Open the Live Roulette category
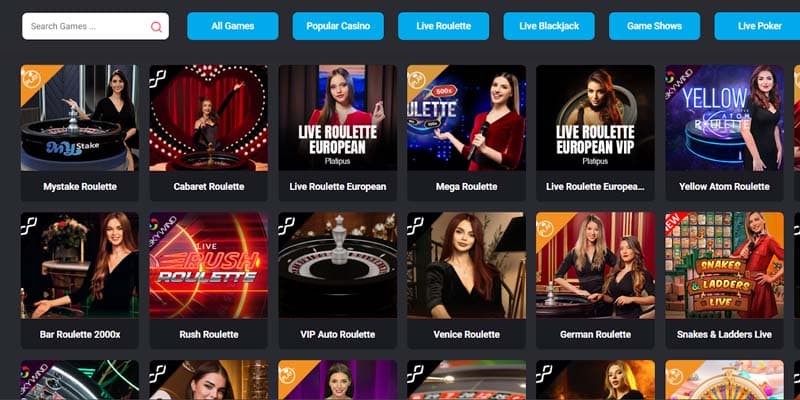 [x=443, y=26]
